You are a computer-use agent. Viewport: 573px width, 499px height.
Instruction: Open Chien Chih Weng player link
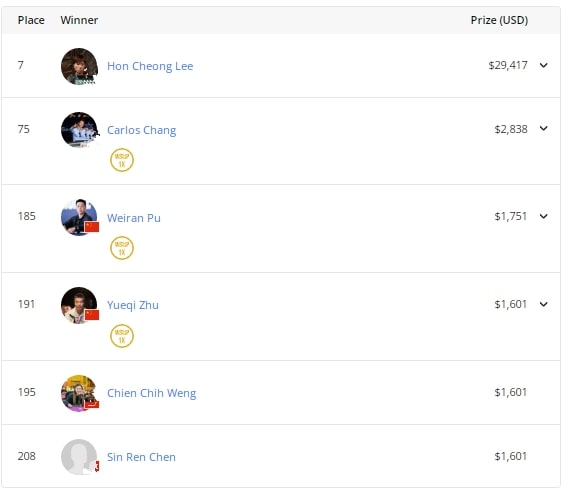[152, 393]
